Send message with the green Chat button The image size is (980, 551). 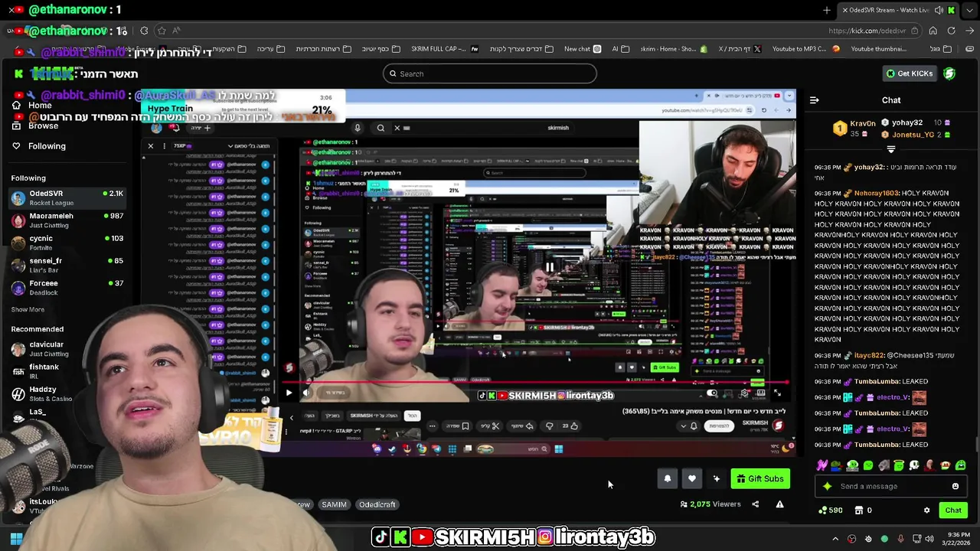point(953,510)
